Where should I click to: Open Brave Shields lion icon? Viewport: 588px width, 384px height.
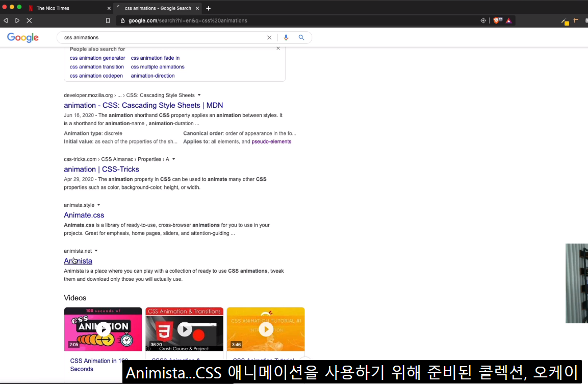click(497, 20)
